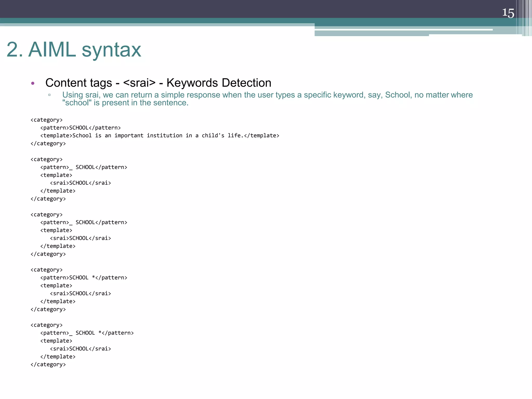Viewport: 532px width, 399px height.
Task: Click the purple bullet before Content tags
Action: point(33,83)
